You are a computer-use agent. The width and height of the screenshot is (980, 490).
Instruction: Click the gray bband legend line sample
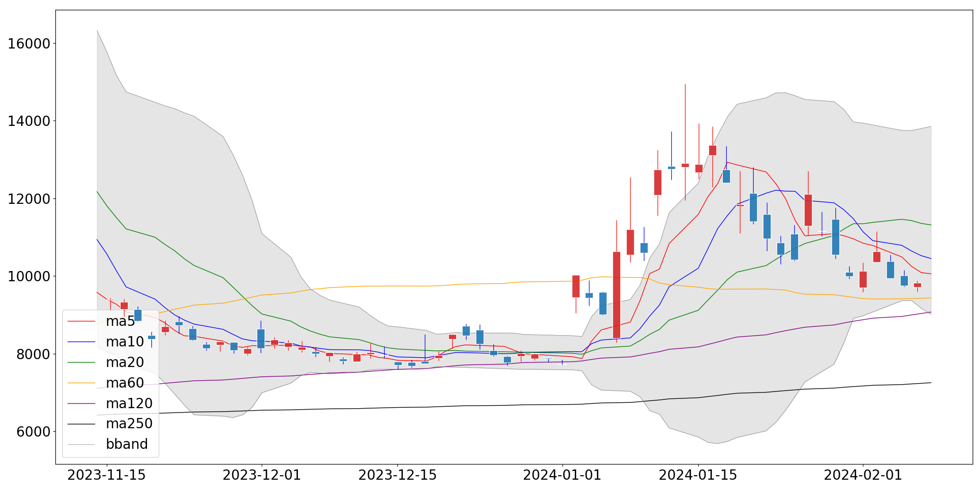[81, 444]
